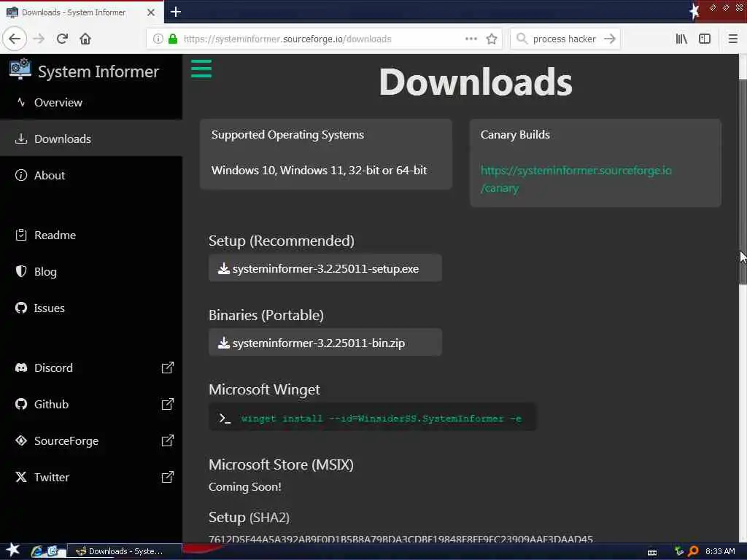Click the keyboard tray icon on taskbar
747x560 pixels.
click(x=652, y=552)
